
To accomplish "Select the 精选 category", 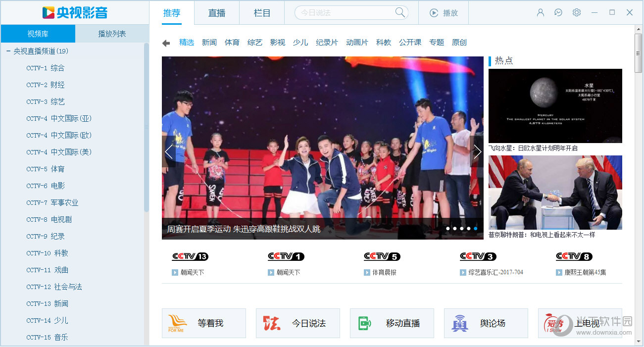I will pos(187,43).
